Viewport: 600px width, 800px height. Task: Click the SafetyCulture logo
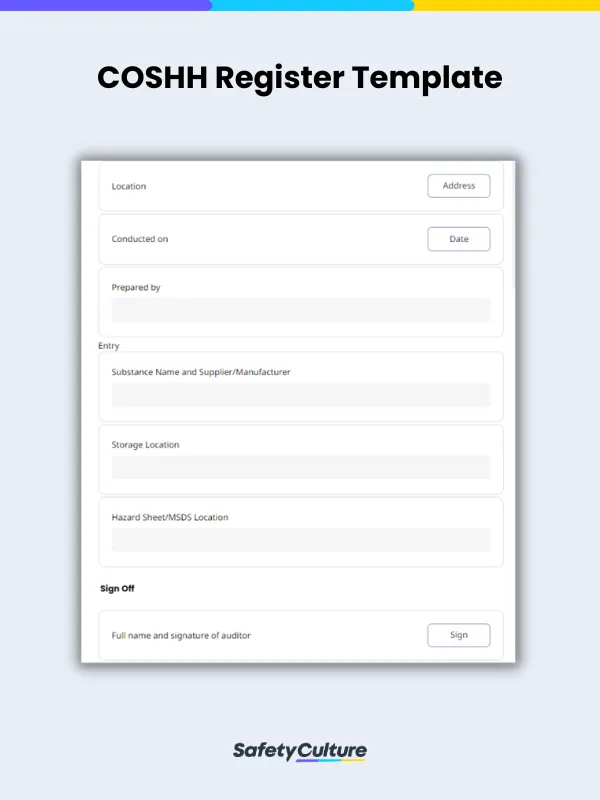click(300, 751)
